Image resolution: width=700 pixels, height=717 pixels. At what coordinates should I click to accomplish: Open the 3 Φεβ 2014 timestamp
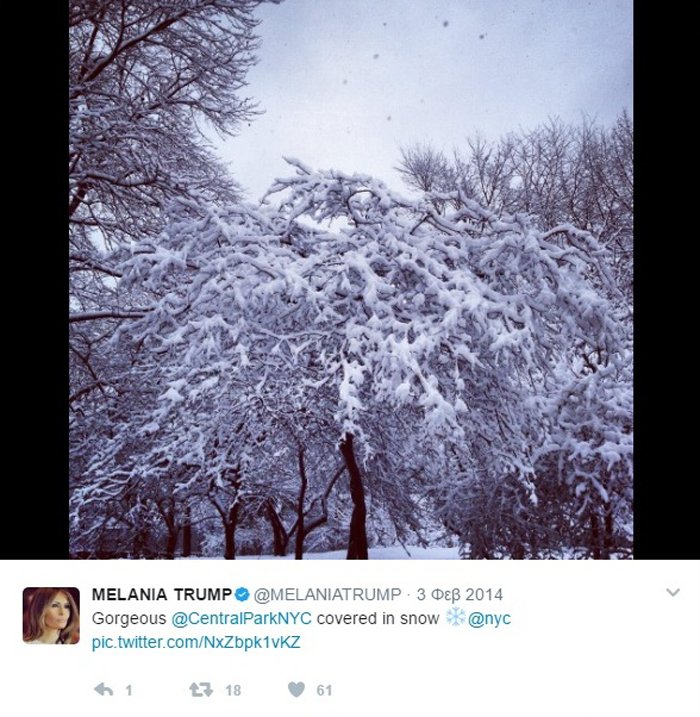pyautogui.click(x=460, y=594)
